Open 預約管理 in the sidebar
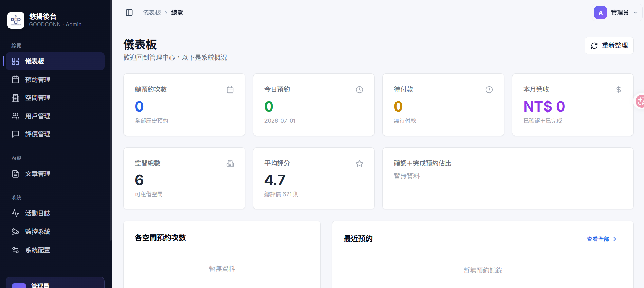This screenshot has width=644, height=288. [55, 80]
